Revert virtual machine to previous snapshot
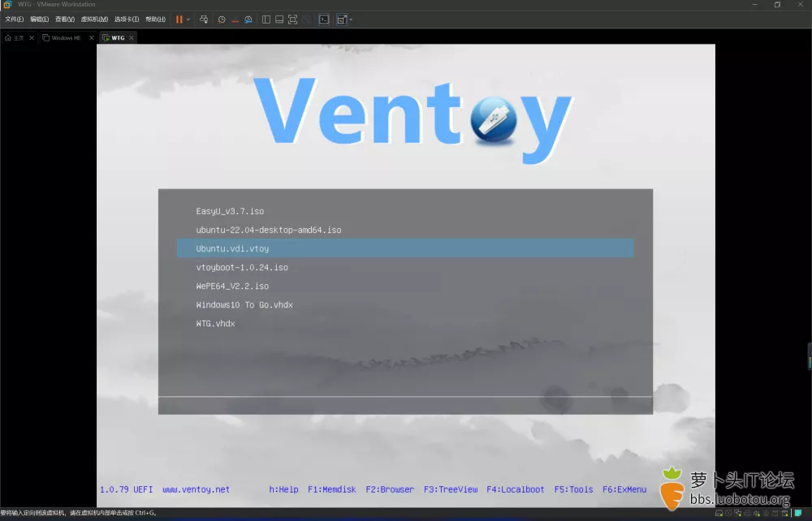The height and width of the screenshot is (521, 812). point(235,19)
